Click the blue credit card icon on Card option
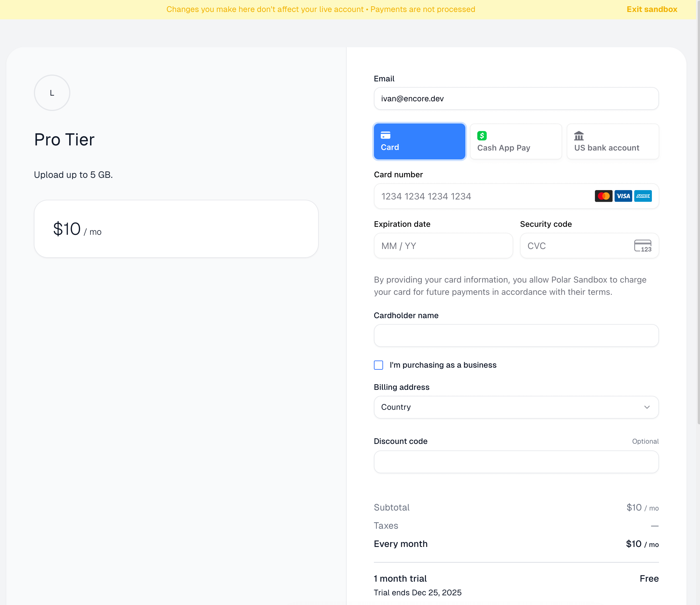700x605 pixels. (386, 135)
